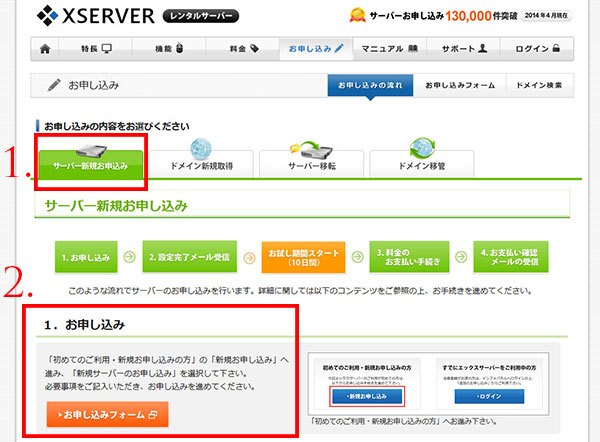This screenshot has height=442, width=600.
Task: Switch to お申し込みの流れ tab
Action: pyautogui.click(x=369, y=86)
